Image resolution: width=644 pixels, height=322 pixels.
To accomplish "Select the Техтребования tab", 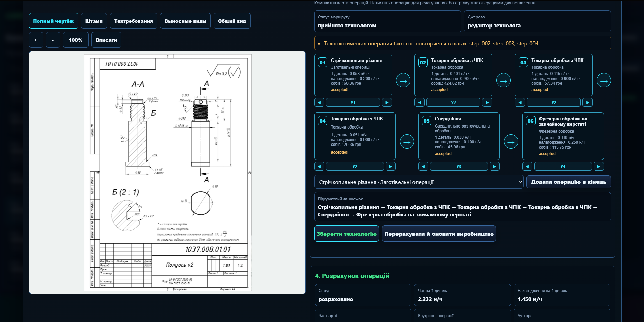I will pyautogui.click(x=133, y=21).
